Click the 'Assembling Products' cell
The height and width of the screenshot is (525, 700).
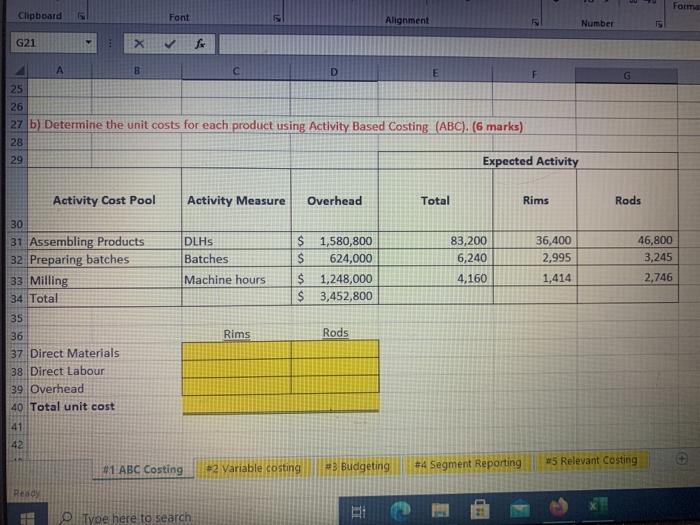coord(104,242)
